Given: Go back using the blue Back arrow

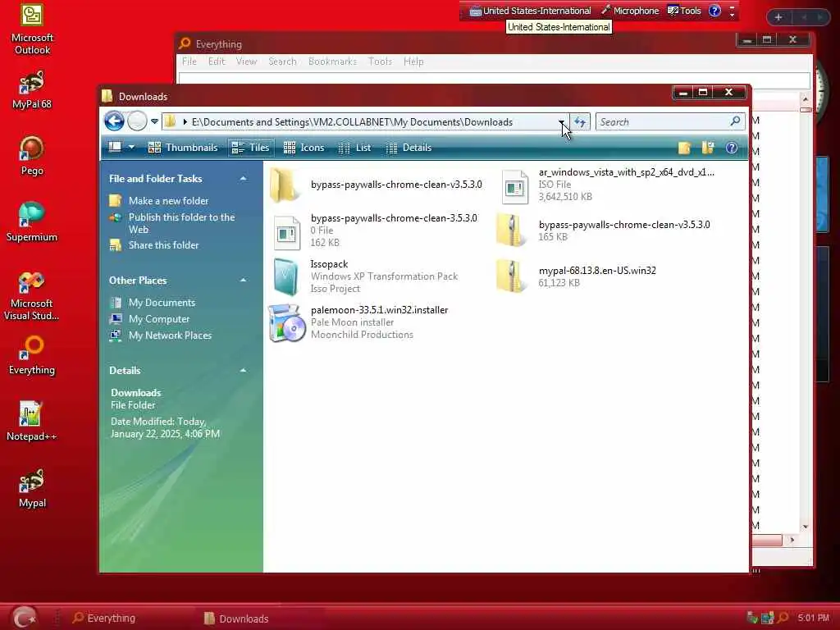Looking at the screenshot, I should 114,121.
